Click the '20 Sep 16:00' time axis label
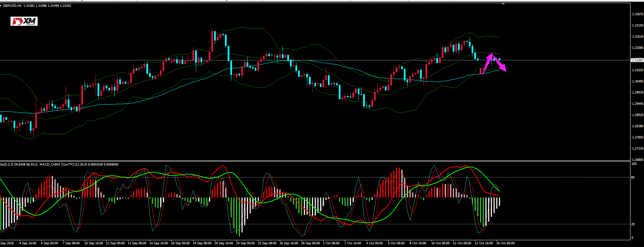Viewport: 644px width, 247px height. point(224,243)
